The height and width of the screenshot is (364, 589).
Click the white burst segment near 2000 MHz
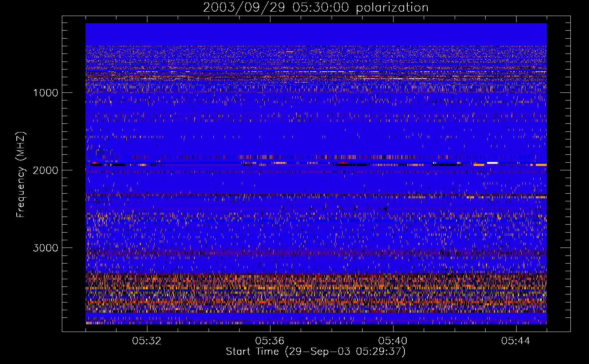(492, 163)
